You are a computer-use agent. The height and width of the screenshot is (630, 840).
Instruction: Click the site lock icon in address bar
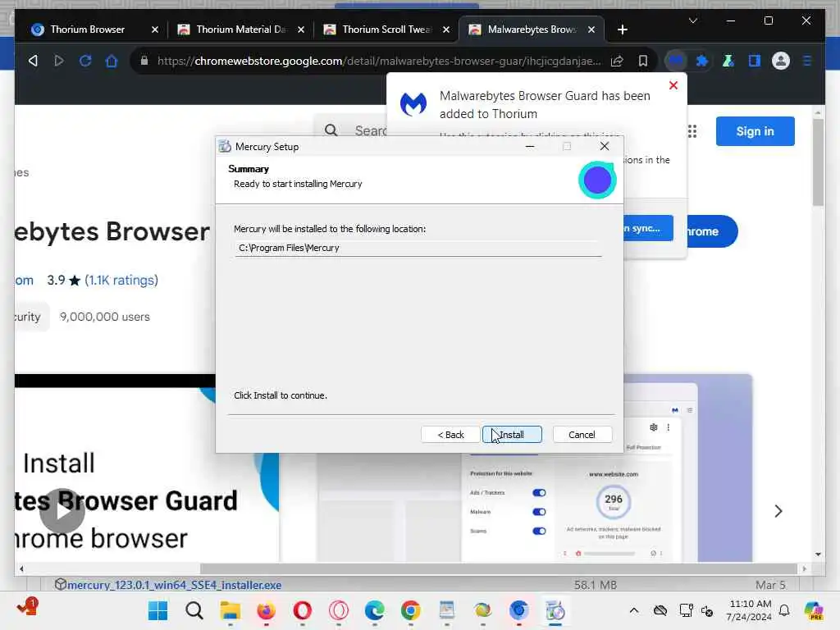pyautogui.click(x=144, y=61)
